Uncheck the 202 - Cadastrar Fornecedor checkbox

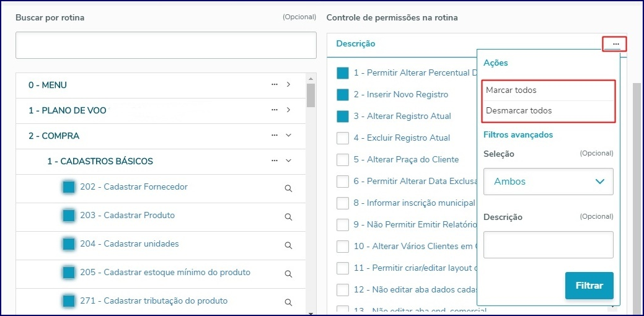tap(69, 187)
